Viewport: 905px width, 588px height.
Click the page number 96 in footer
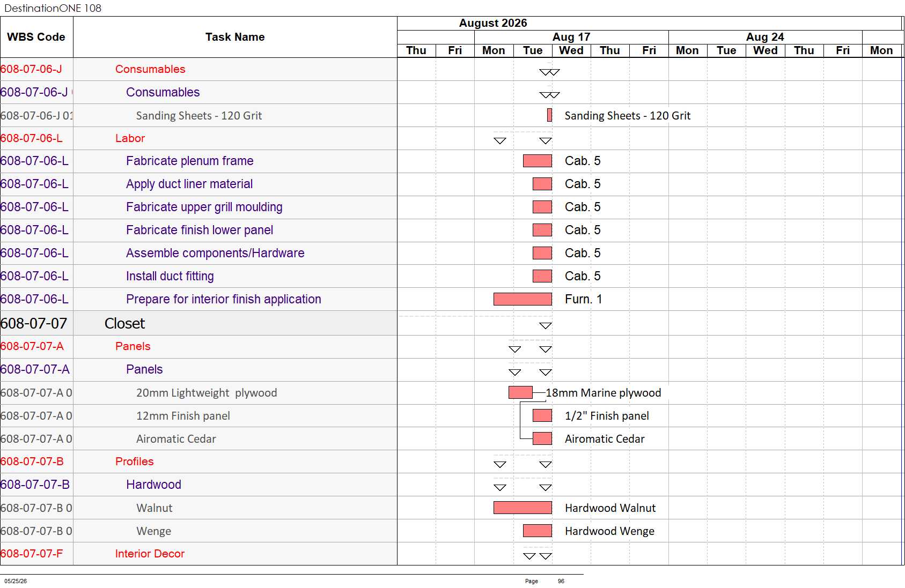click(x=561, y=581)
